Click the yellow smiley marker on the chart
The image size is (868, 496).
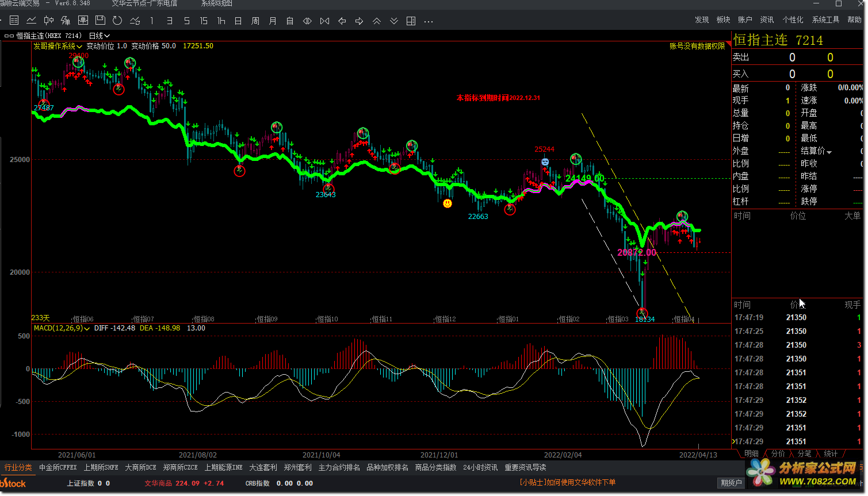[x=448, y=203]
